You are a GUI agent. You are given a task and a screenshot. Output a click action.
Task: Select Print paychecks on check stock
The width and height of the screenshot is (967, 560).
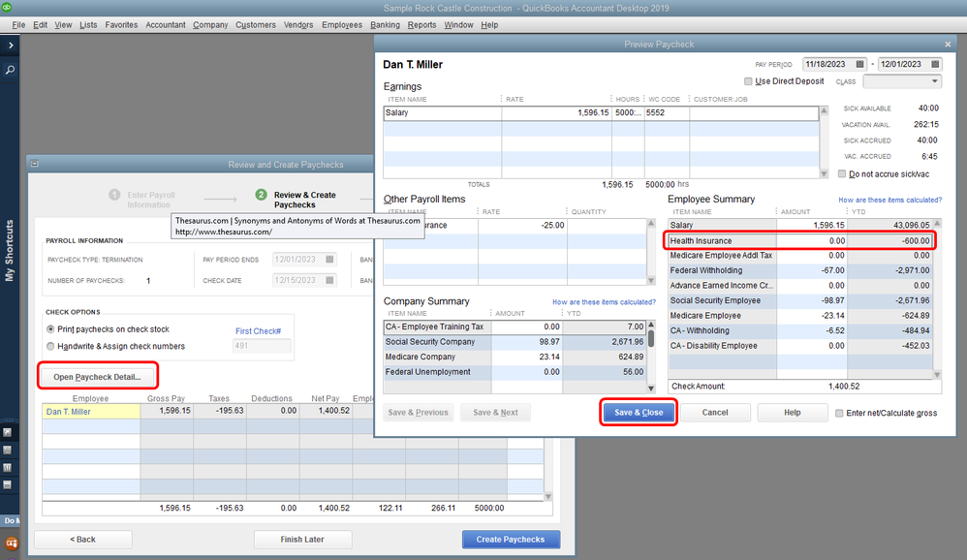pyautogui.click(x=50, y=329)
